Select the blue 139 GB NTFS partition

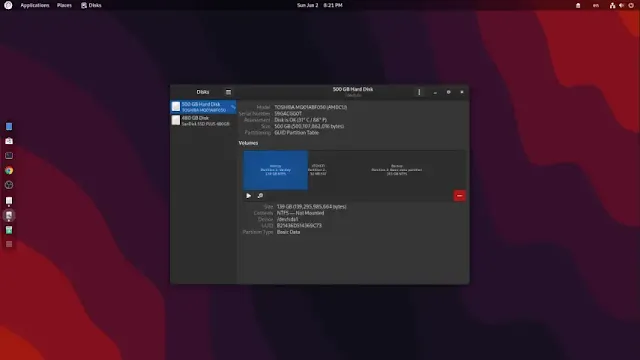pos(276,170)
